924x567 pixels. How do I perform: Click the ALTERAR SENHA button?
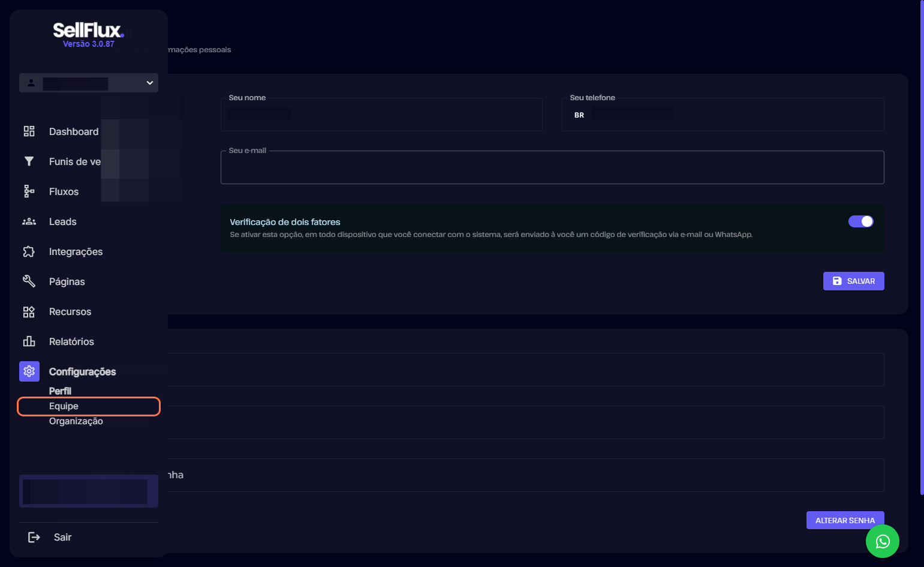click(x=844, y=520)
